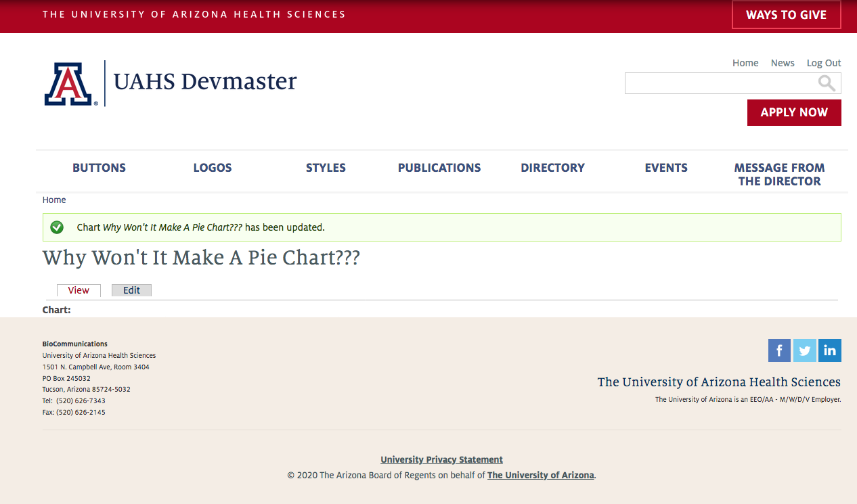Click the search magnifying glass icon
This screenshot has width=857, height=504.
coord(827,83)
